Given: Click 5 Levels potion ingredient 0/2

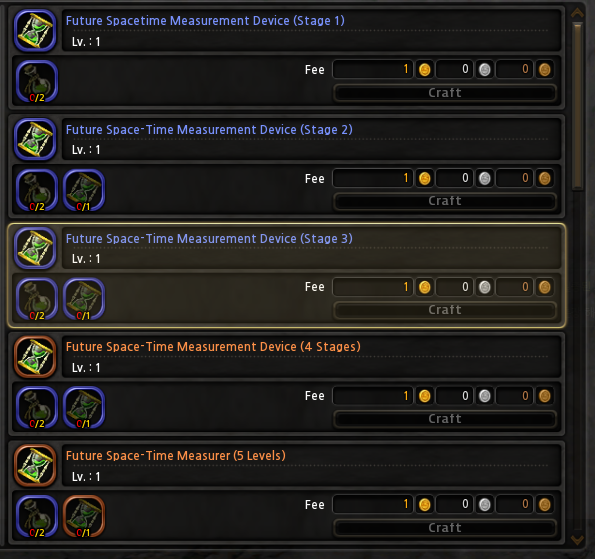Looking at the screenshot, I should point(37,516).
